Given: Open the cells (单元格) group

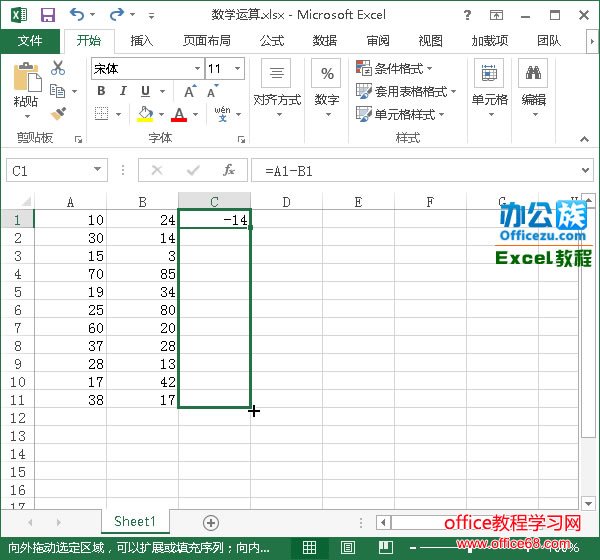Looking at the screenshot, I should [489, 88].
